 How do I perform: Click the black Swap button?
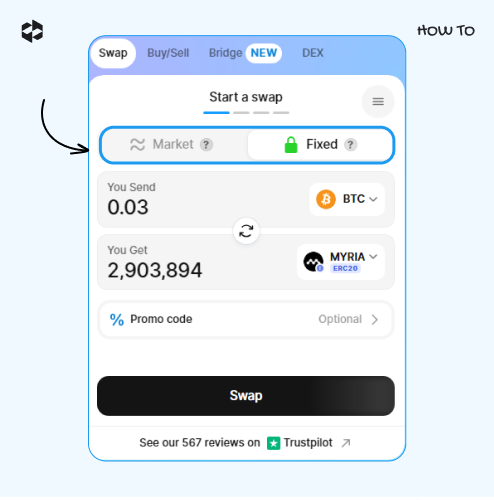(246, 396)
